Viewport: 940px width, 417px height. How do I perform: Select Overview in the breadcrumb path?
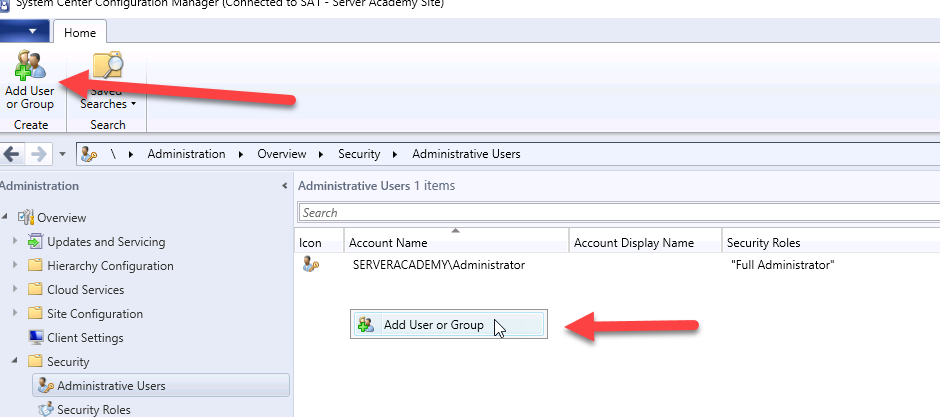click(282, 154)
